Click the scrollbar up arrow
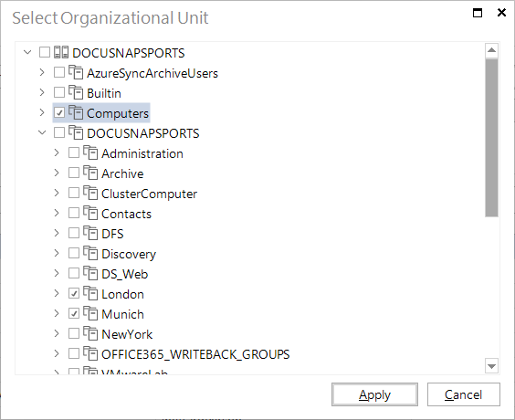Screen dimensions: 515x420 click(x=491, y=50)
